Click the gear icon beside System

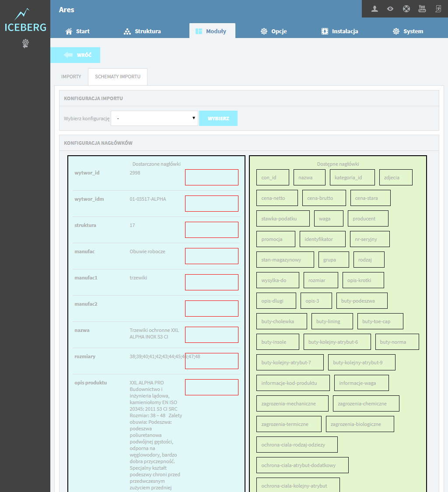396,31
